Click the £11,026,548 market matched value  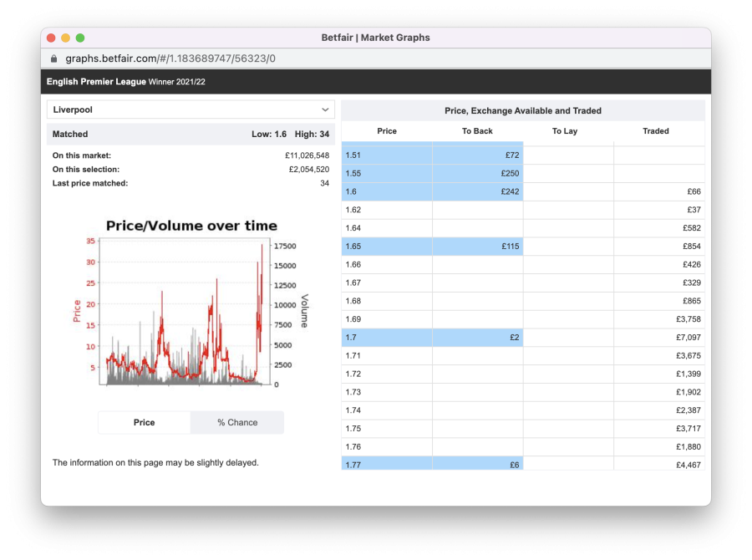tap(307, 155)
